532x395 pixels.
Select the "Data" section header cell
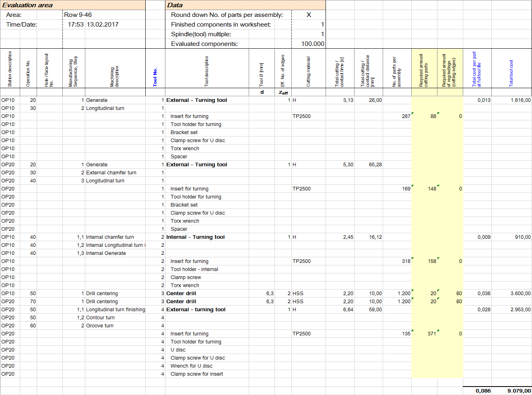click(175, 5)
